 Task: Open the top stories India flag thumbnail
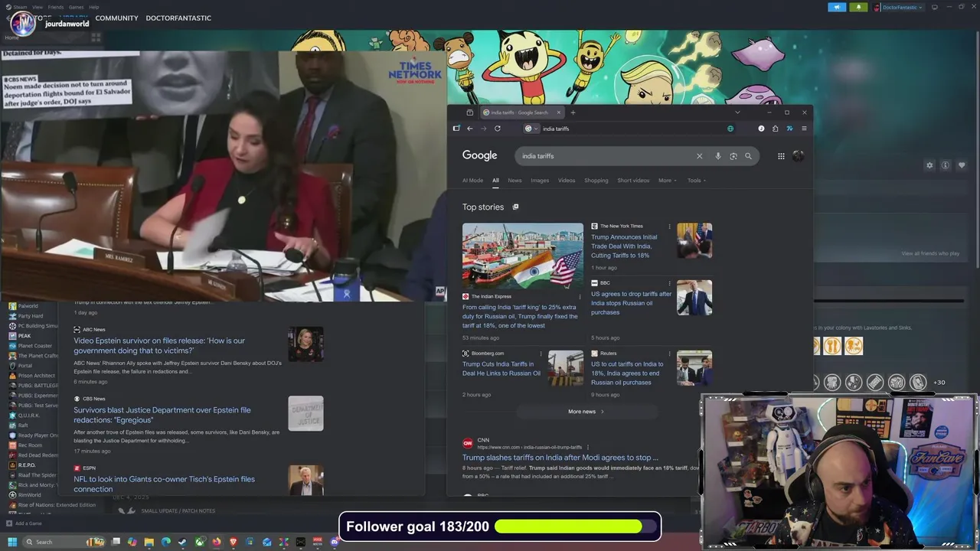pos(522,256)
